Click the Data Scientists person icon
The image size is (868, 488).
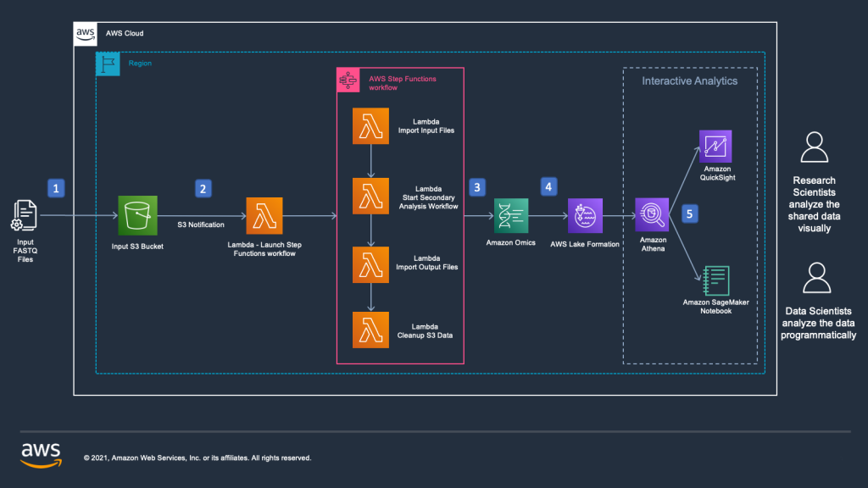(x=815, y=275)
